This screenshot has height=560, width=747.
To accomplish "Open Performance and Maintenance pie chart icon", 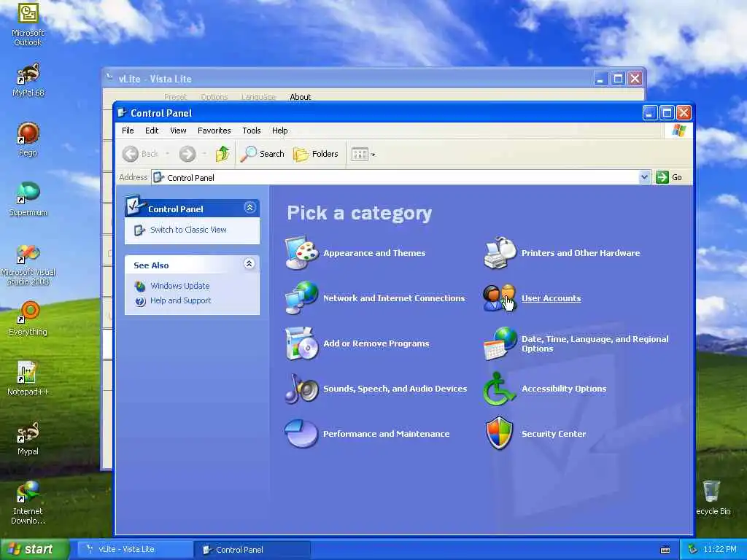I will pyautogui.click(x=301, y=433).
